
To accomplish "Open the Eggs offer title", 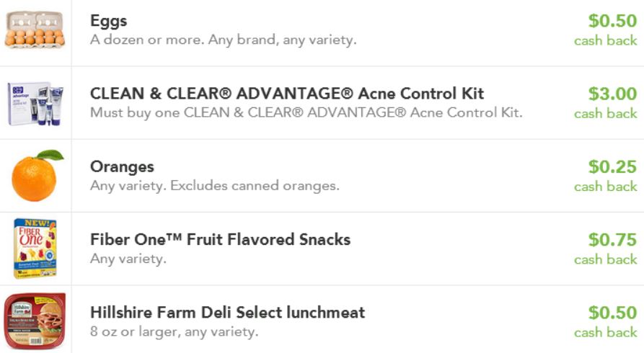I will point(108,21).
